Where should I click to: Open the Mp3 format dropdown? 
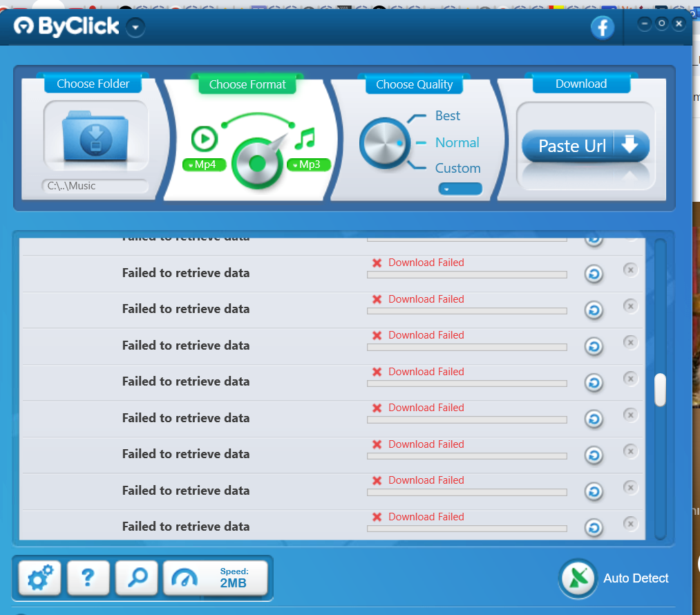click(x=309, y=164)
